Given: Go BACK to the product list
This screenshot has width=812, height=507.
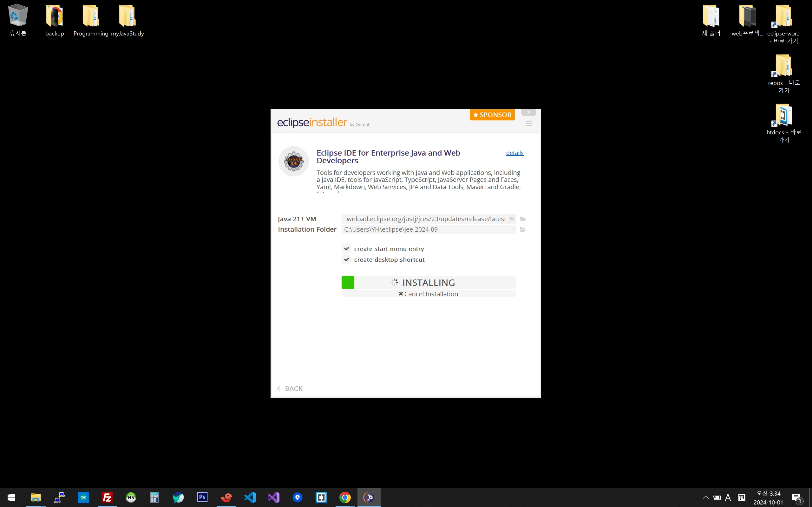Looking at the screenshot, I should tap(290, 388).
